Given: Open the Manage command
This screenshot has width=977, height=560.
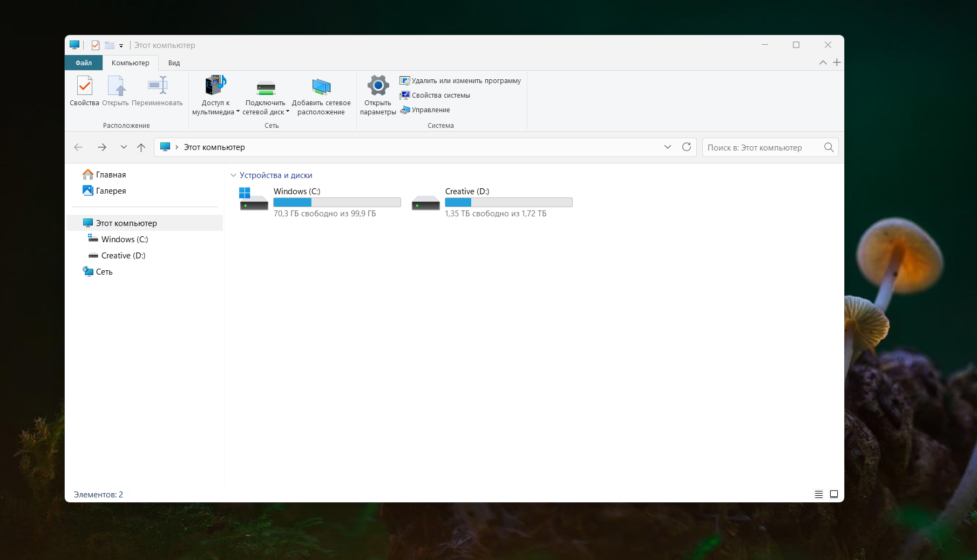Looking at the screenshot, I should [x=425, y=110].
